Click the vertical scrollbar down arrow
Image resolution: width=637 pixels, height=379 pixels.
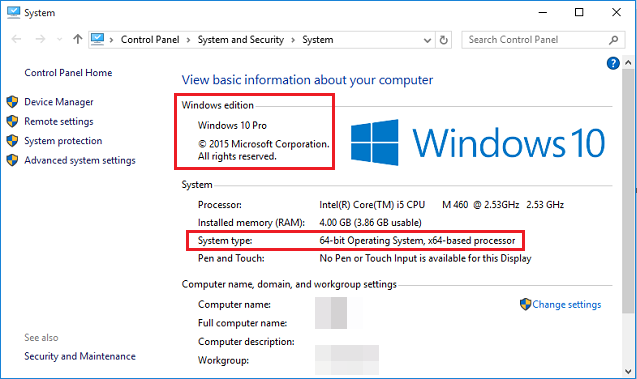point(628,371)
